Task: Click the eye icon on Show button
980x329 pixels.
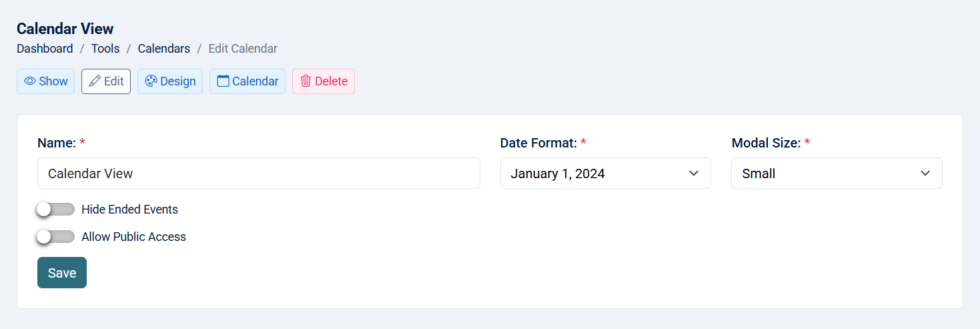Action: click(x=30, y=81)
